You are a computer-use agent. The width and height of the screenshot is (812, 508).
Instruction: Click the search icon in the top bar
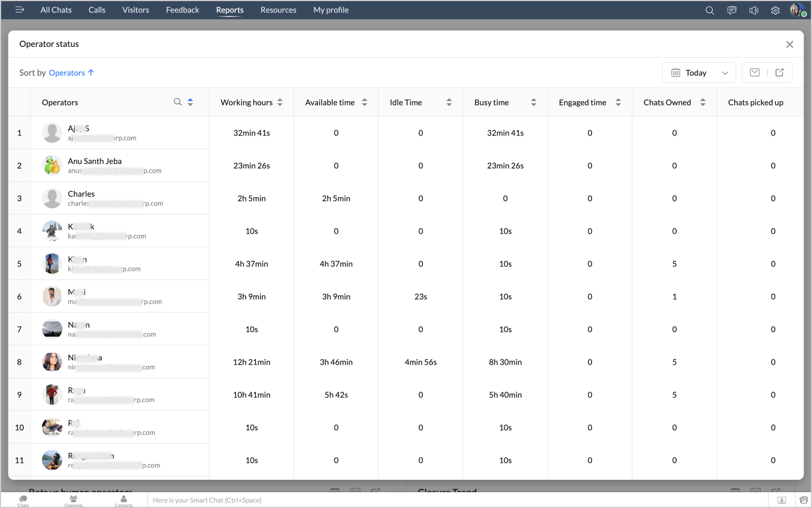pos(709,10)
